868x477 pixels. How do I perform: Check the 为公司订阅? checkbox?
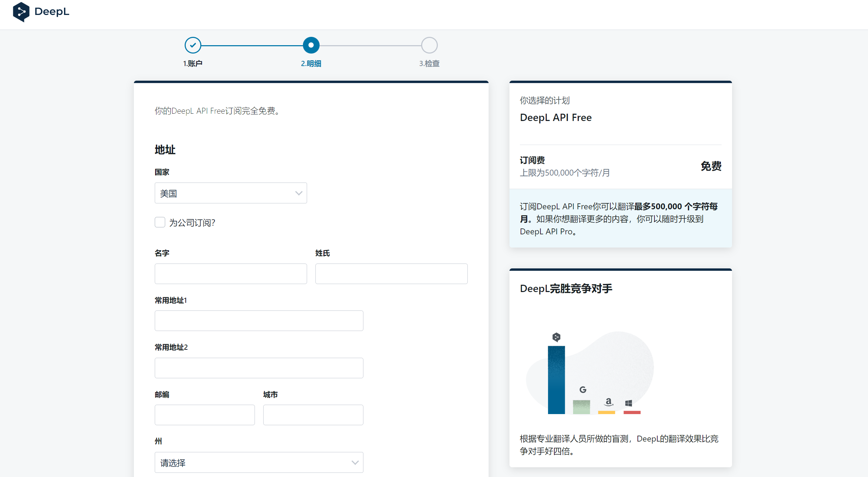click(x=160, y=222)
